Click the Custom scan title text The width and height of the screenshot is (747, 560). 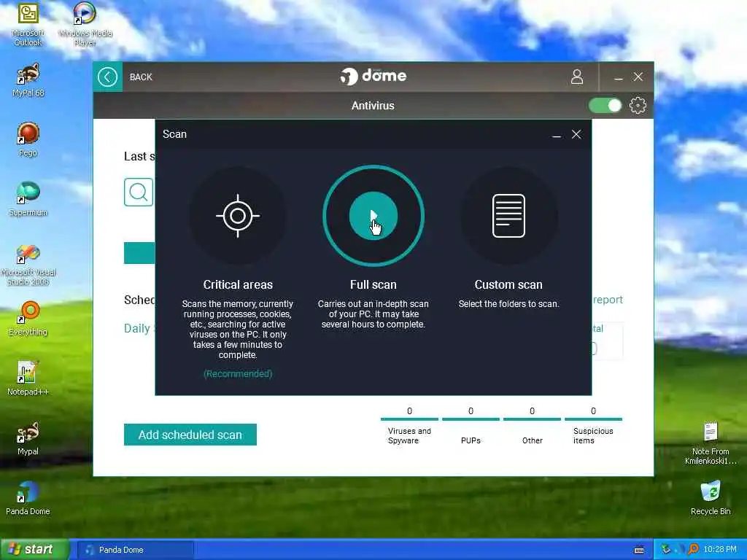(508, 285)
